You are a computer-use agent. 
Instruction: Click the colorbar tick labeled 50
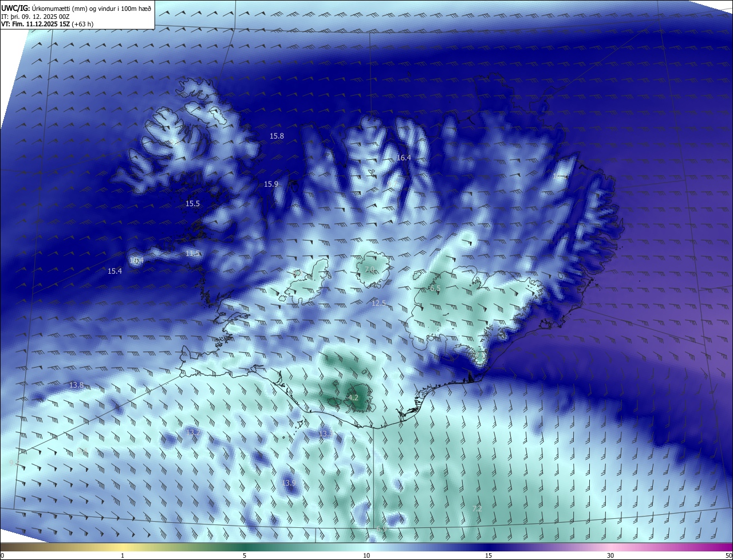(728, 556)
